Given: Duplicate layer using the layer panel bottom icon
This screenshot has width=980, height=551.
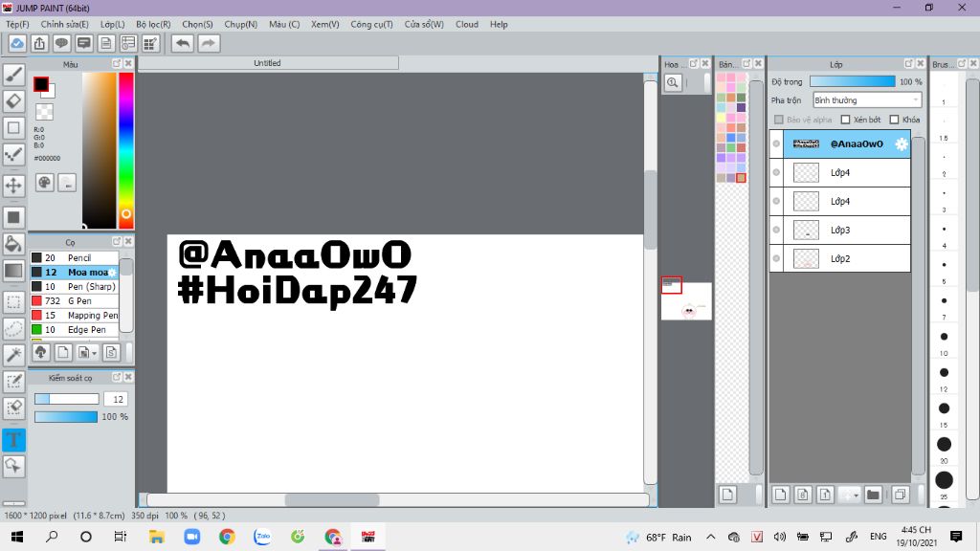Looking at the screenshot, I should (x=900, y=495).
